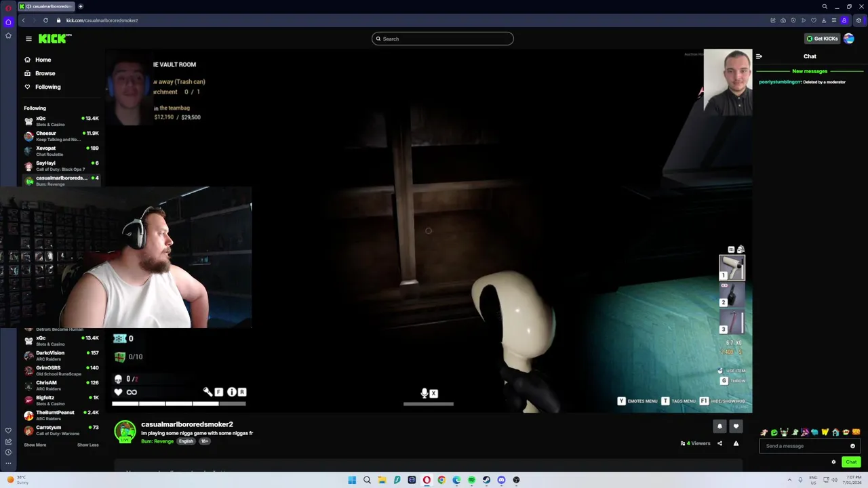868x488 pixels.
Task: Go to Home in Kick sidebar
Action: 38,60
